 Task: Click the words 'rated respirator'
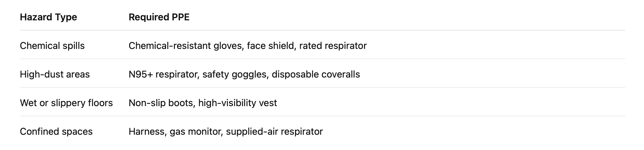(x=333, y=46)
